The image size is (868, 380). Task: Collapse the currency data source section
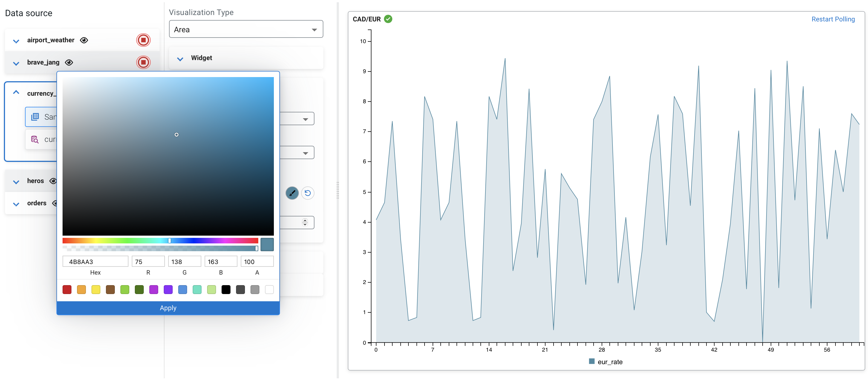(x=16, y=92)
